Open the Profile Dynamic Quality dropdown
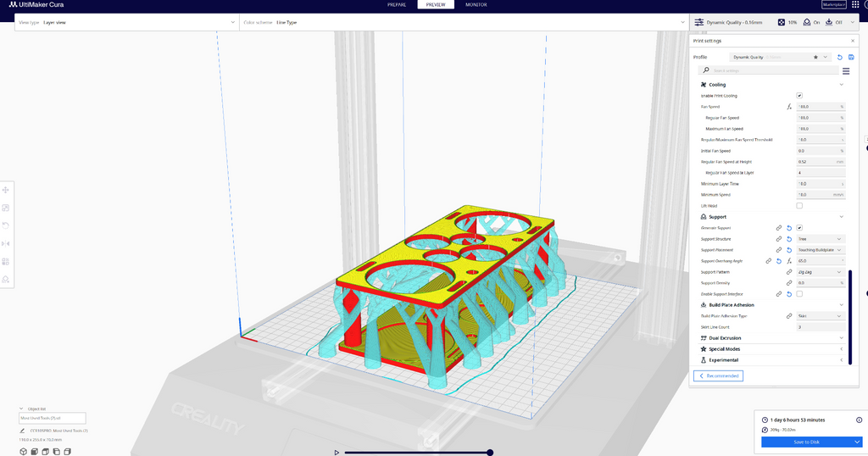Viewport: 868px width, 456px height. tap(781, 57)
